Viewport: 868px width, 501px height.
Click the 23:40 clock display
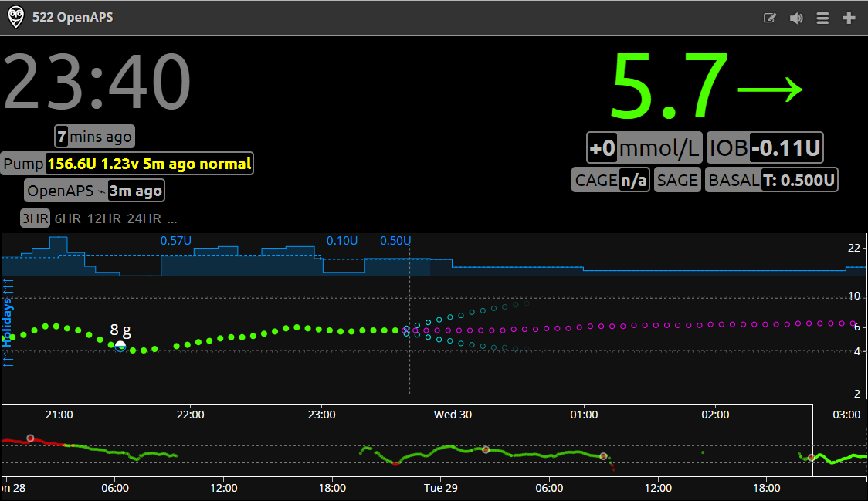click(x=98, y=82)
